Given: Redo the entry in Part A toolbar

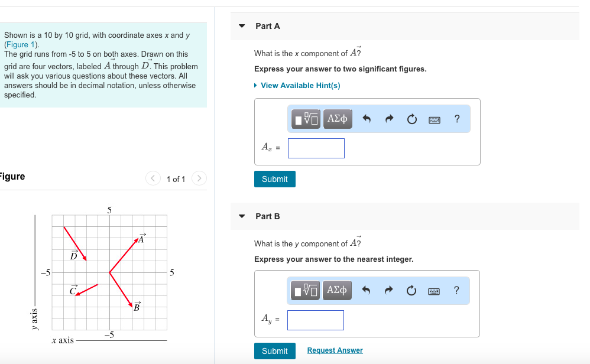Looking at the screenshot, I should tap(388, 119).
